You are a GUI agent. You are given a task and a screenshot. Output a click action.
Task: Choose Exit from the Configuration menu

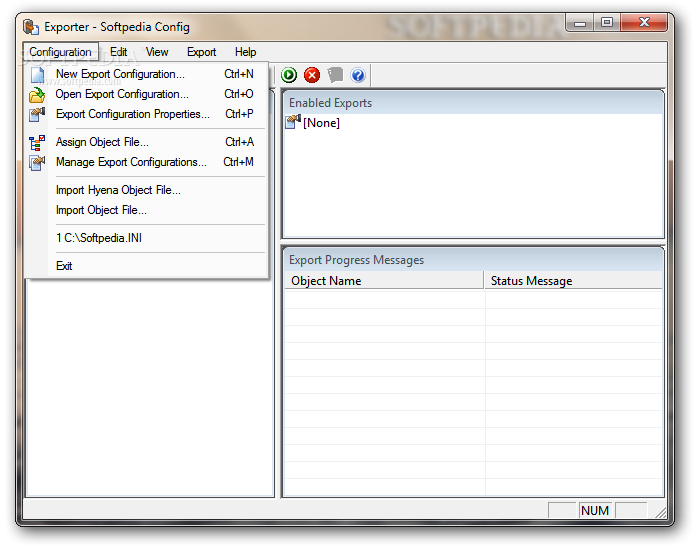point(147,266)
